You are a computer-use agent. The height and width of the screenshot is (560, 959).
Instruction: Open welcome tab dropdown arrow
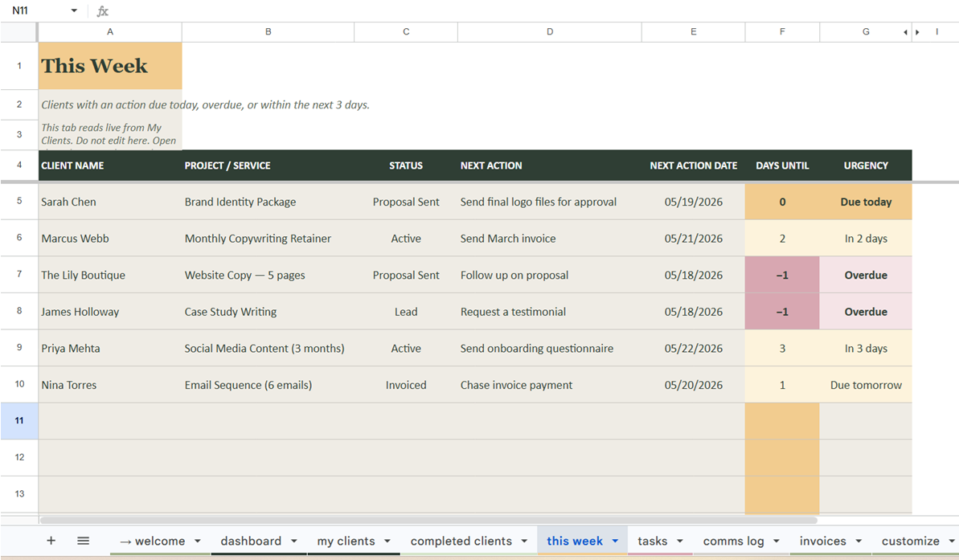[198, 541]
